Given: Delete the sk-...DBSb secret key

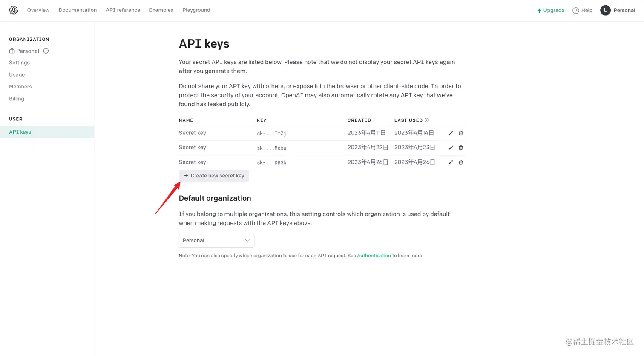Looking at the screenshot, I should pos(460,162).
